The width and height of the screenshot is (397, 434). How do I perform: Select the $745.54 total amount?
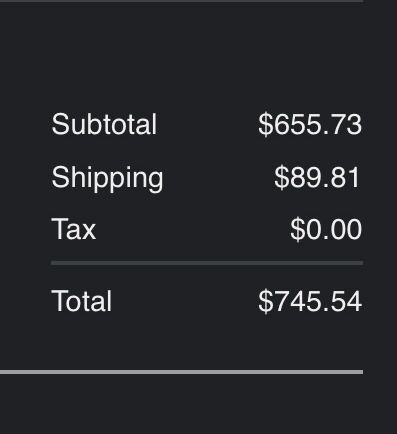pos(310,301)
